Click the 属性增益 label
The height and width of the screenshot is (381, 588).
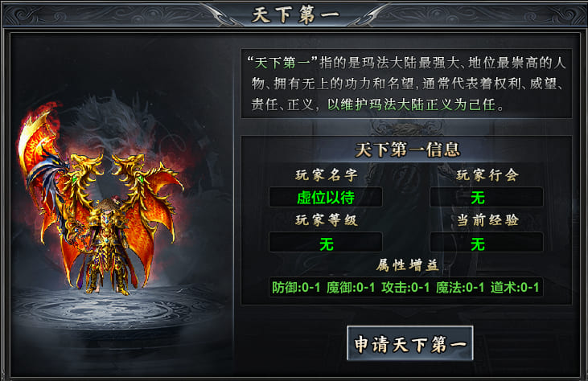pyautogui.click(x=408, y=265)
